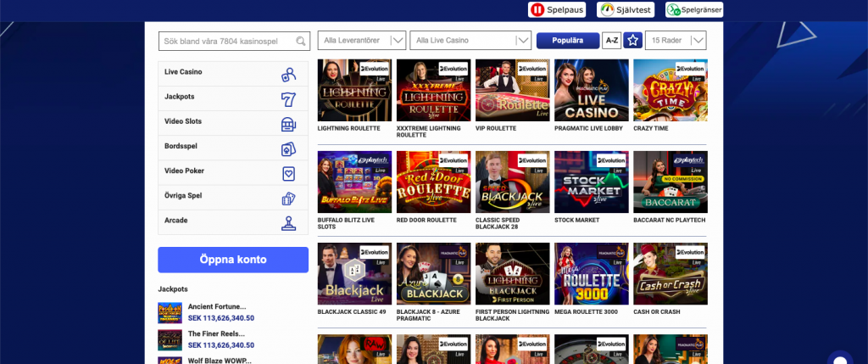Open VIP Roulette game thumbnail
The width and height of the screenshot is (868, 364).
[x=513, y=90]
